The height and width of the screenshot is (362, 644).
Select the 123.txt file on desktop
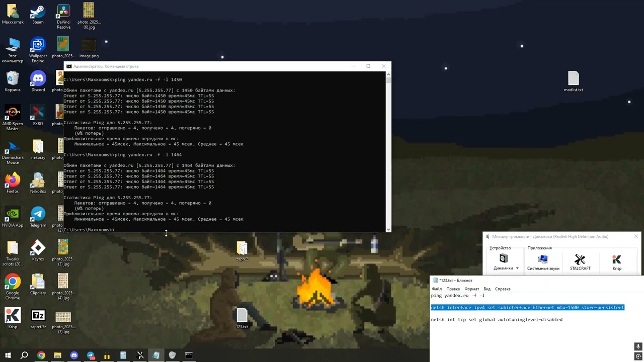(242, 318)
